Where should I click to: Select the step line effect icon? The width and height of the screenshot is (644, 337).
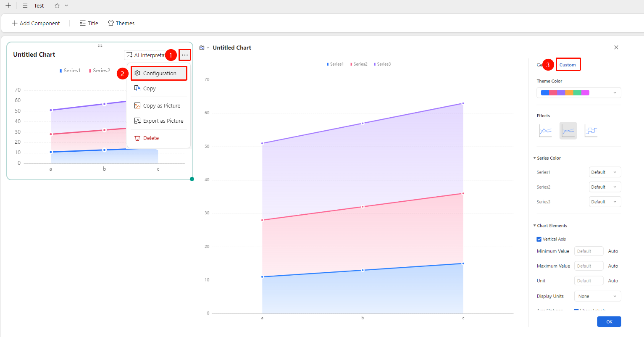tap(591, 131)
